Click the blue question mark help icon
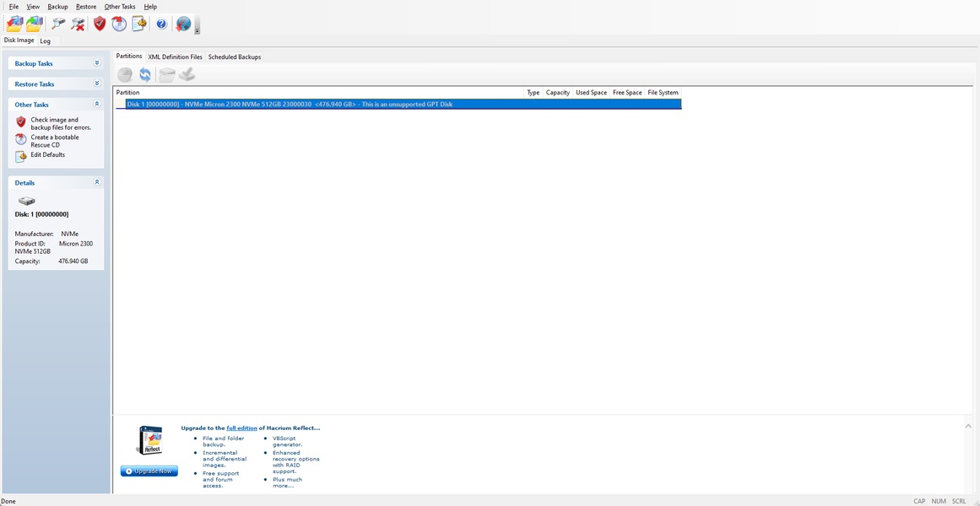The width and height of the screenshot is (980, 506). point(161,24)
